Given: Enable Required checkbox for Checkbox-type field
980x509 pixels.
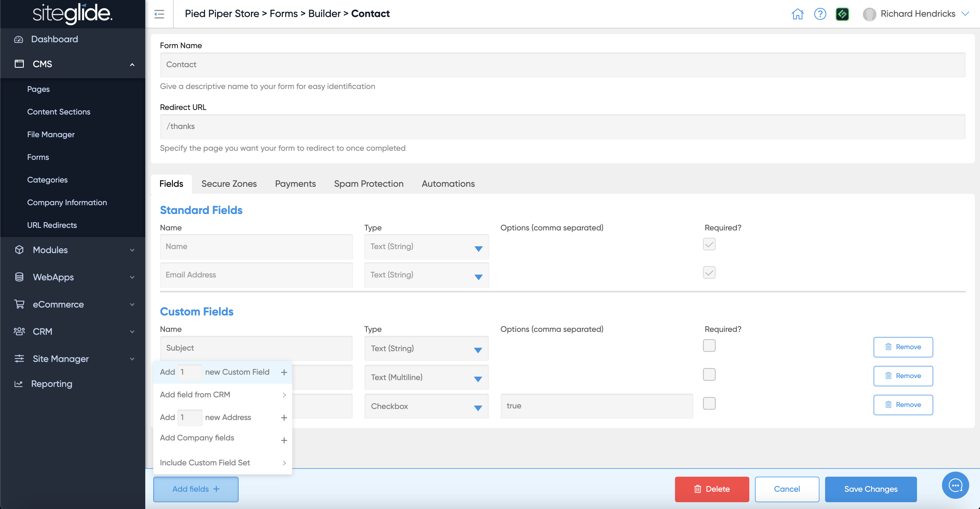Looking at the screenshot, I should click(x=709, y=403).
